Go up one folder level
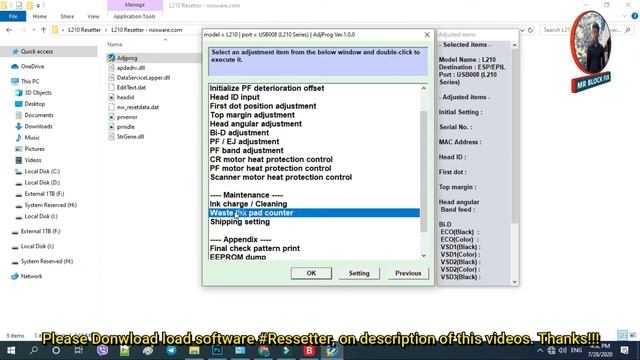 click(x=44, y=30)
